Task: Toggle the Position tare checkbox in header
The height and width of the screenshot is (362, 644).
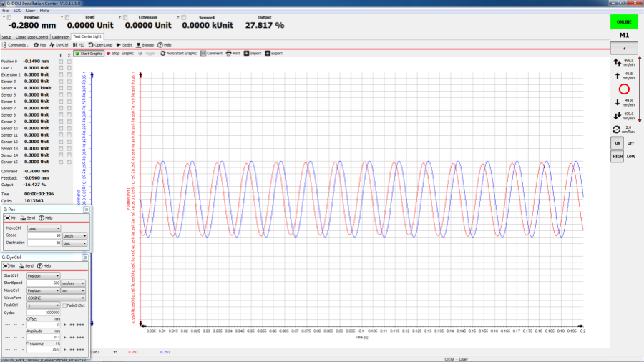Action: click(9, 18)
